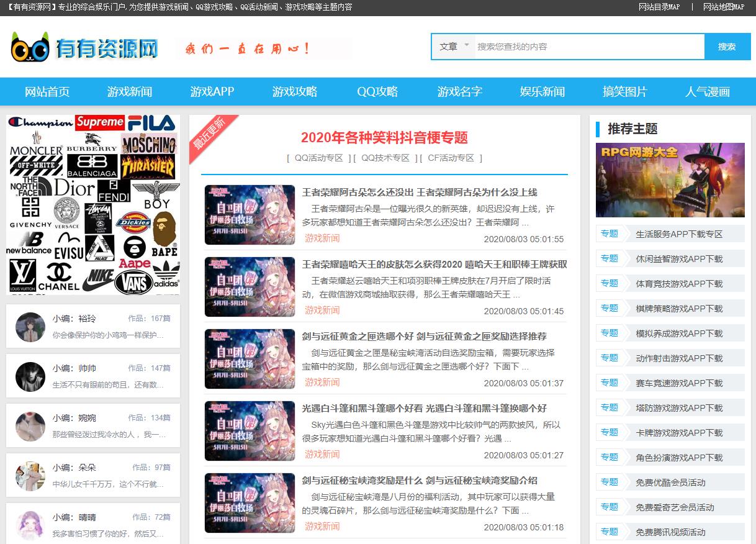756x544 pixels.
Task: Click 专题 tag beside 免费优酷会员活动
Action: point(610,482)
